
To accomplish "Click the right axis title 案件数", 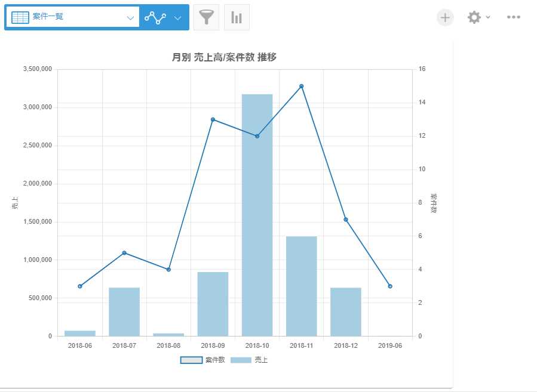I will click(x=434, y=203).
